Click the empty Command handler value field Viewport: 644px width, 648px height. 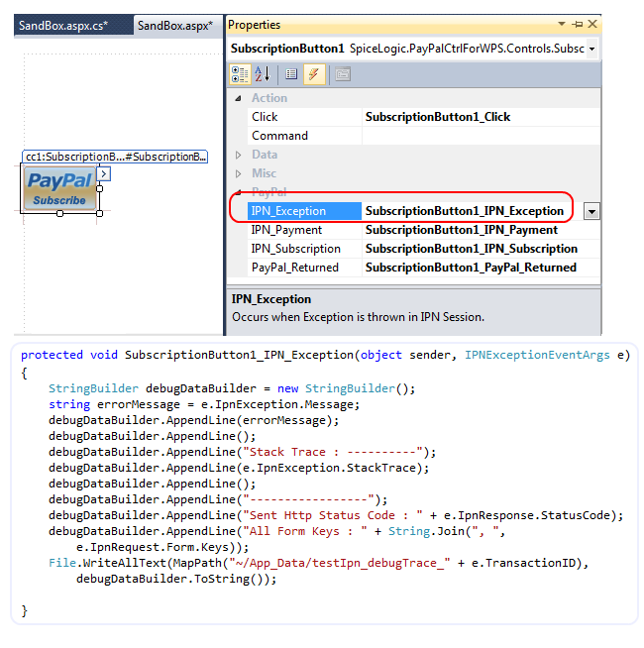[x=482, y=136]
